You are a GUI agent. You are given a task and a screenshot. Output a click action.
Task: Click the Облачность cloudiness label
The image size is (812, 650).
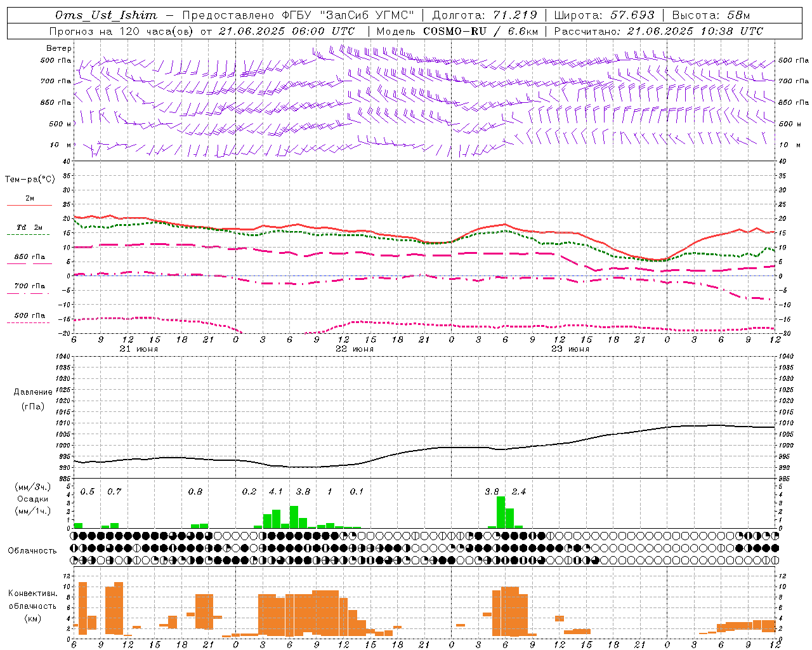tap(32, 550)
